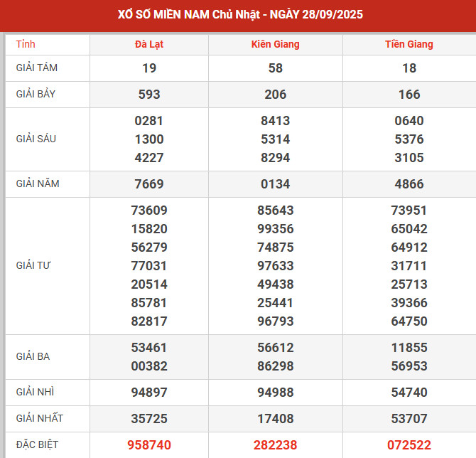The width and height of the screenshot is (476, 458).
Task: Select the GIẢI TƯ row label
Action: click(x=33, y=265)
